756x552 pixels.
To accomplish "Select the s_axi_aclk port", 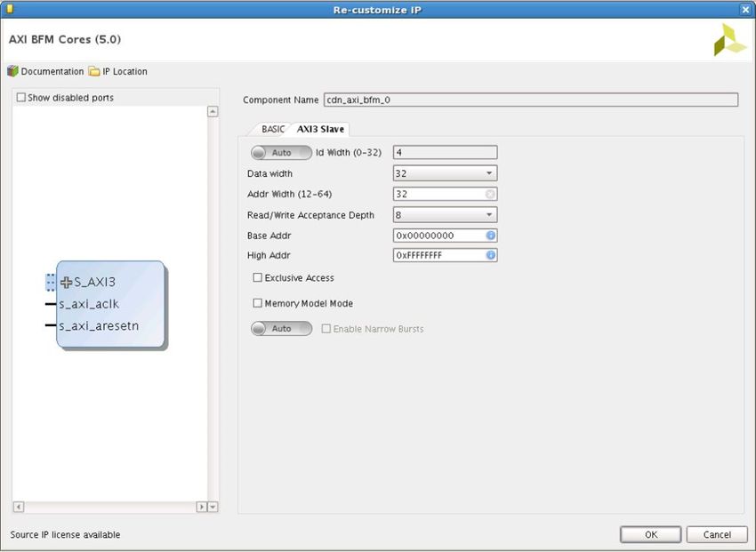I will pos(89,304).
